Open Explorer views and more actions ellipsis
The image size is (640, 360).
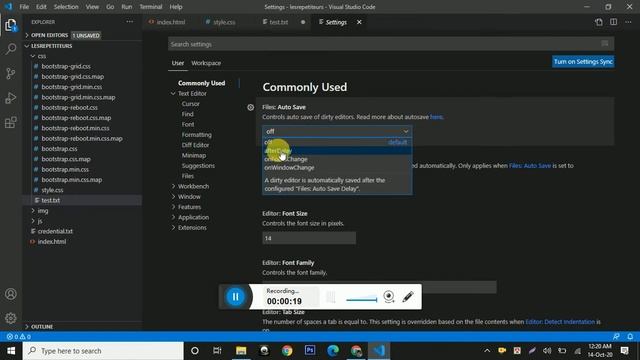click(129, 22)
